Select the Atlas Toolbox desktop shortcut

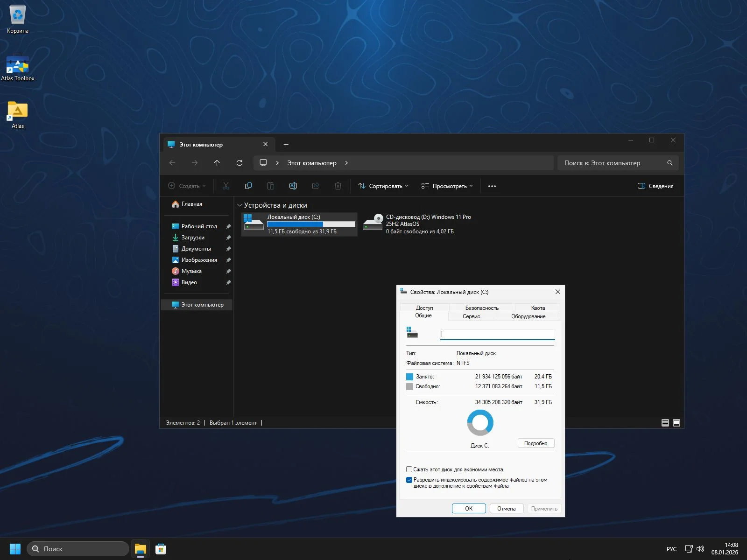pos(18,69)
